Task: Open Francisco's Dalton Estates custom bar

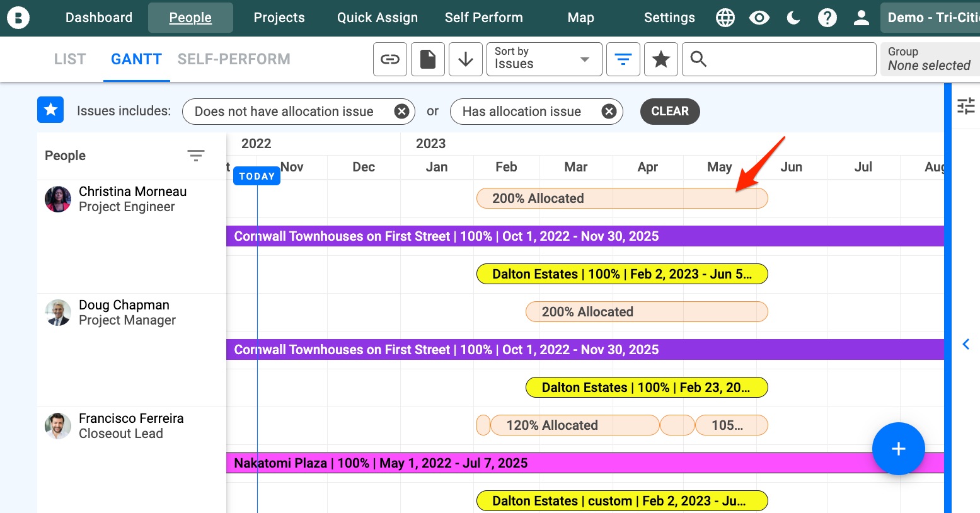Action: [x=622, y=501]
